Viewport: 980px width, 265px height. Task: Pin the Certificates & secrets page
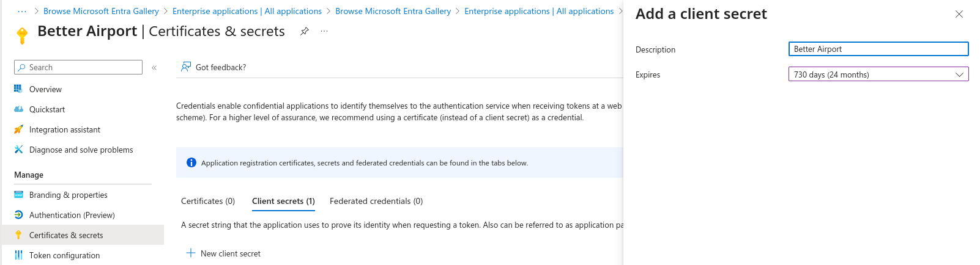tap(304, 31)
